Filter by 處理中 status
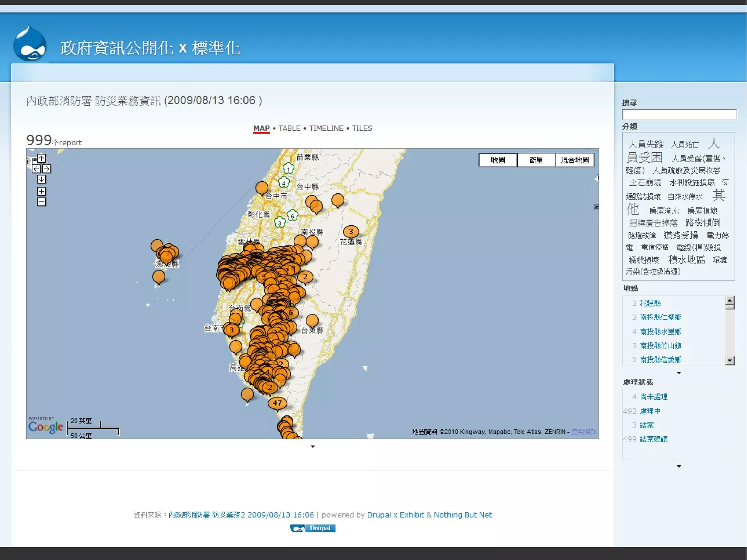This screenshot has width=747, height=560. point(650,411)
